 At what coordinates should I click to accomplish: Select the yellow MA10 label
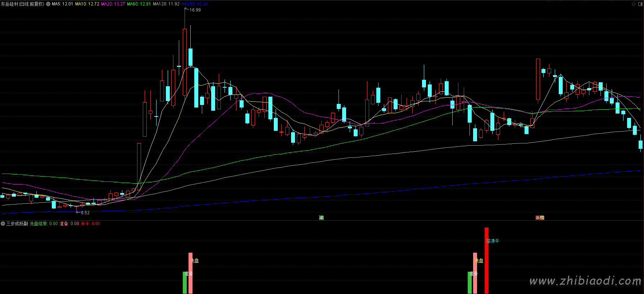[87, 4]
